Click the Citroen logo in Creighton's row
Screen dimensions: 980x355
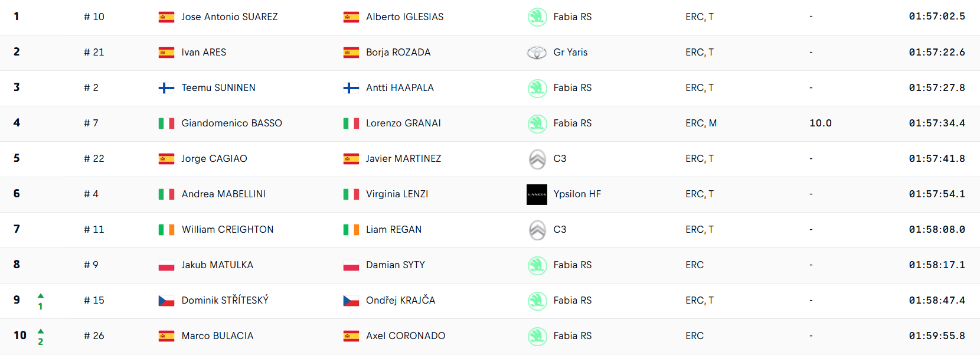[537, 230]
